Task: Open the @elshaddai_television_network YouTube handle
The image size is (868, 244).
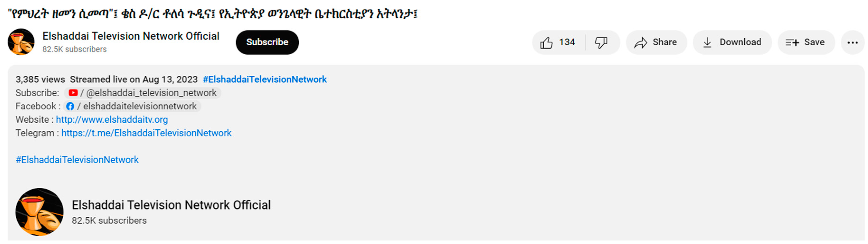Action: (151, 93)
